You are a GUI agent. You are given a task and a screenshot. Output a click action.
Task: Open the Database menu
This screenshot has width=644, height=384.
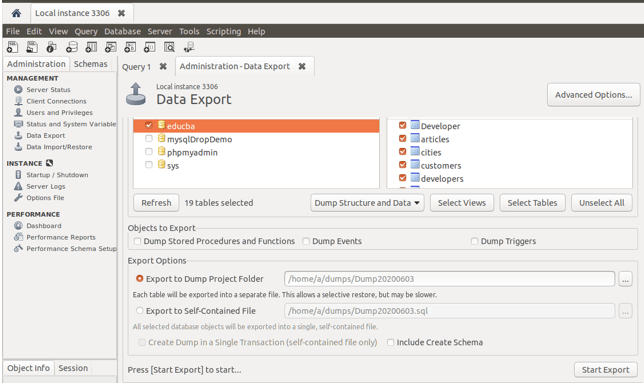[122, 32]
